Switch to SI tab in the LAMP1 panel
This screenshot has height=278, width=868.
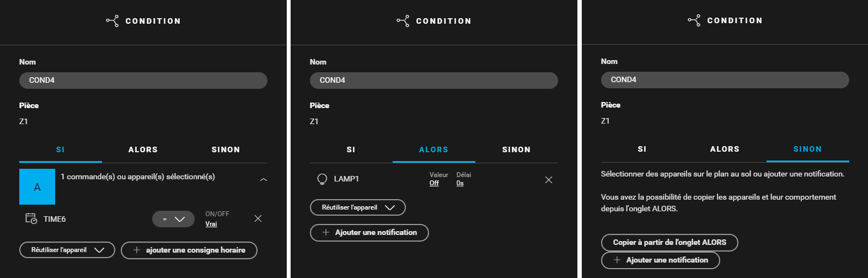tap(351, 149)
